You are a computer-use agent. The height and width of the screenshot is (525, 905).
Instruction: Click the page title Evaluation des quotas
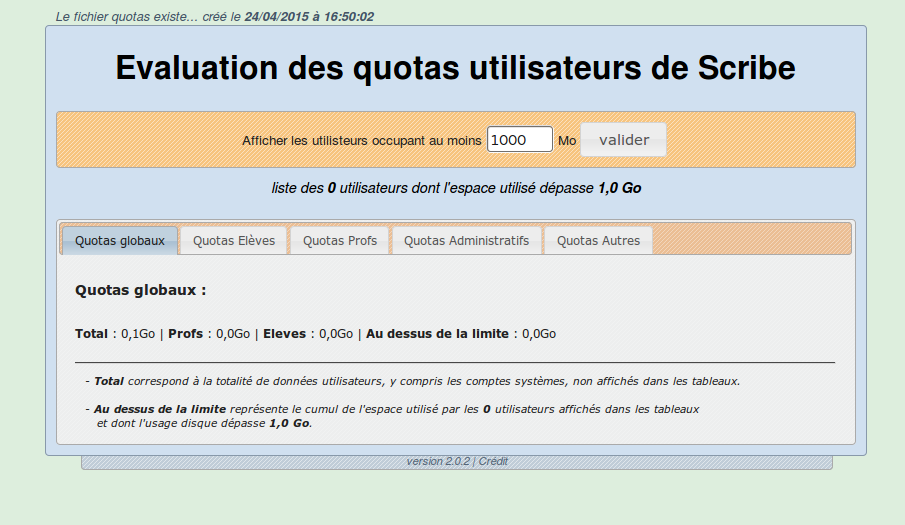455,68
